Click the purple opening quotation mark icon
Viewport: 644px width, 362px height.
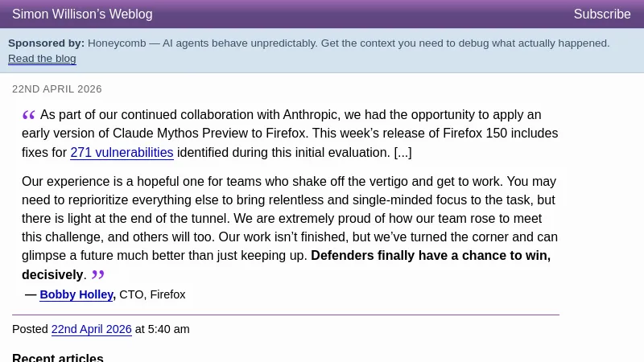pos(29,115)
